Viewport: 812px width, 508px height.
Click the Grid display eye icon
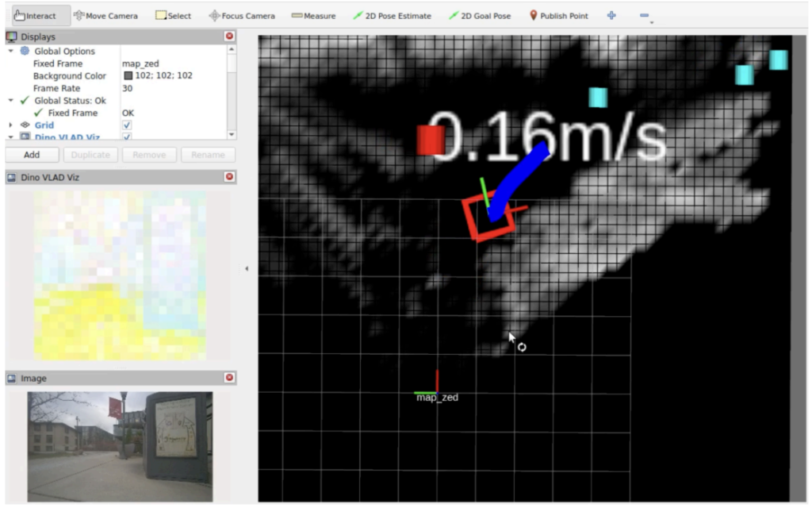tap(25, 125)
